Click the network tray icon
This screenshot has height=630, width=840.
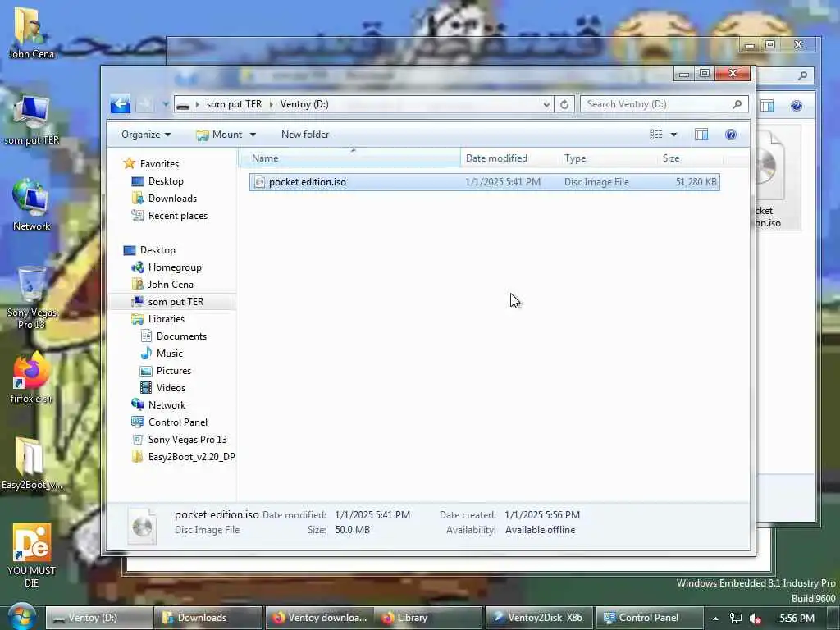coord(736,619)
